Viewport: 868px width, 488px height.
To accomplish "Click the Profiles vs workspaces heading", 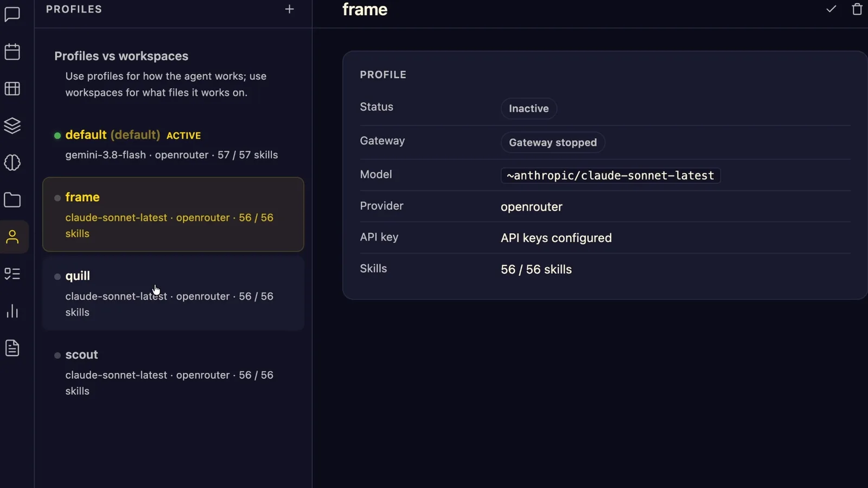I will pos(122,56).
